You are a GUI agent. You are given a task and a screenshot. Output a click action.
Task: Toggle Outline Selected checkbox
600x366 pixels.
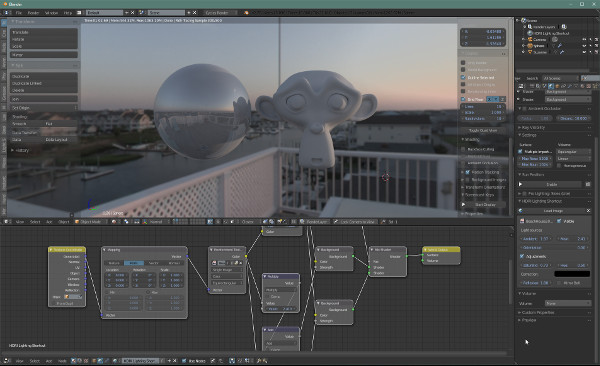pos(463,77)
